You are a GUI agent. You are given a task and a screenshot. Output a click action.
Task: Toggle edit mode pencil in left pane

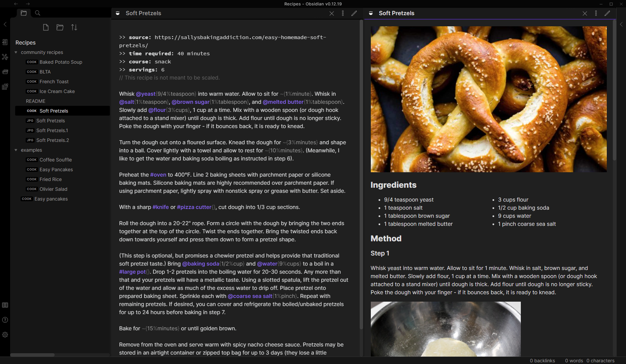pos(354,13)
